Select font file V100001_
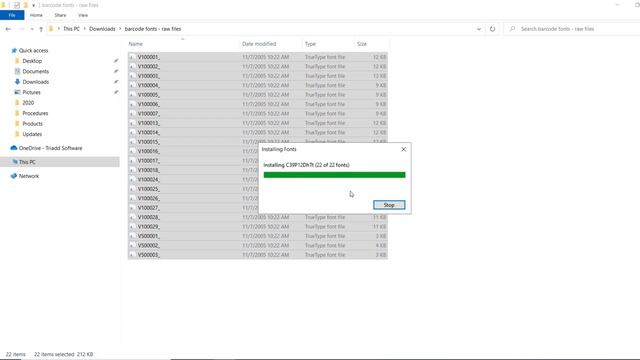 coord(258,57)
